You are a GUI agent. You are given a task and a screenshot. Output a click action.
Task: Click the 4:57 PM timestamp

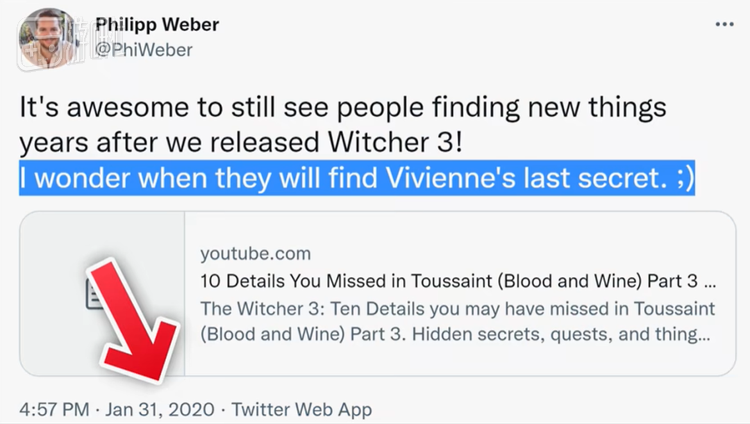(54, 410)
